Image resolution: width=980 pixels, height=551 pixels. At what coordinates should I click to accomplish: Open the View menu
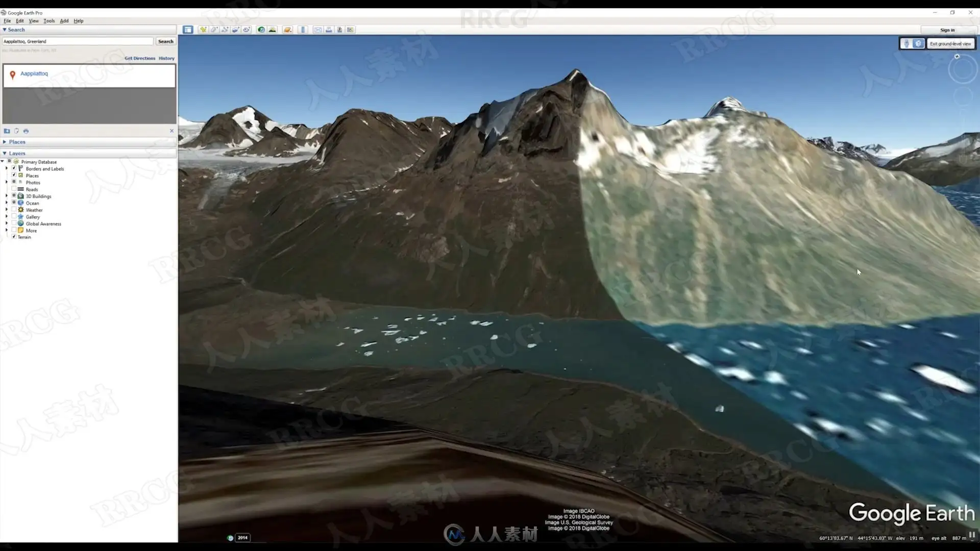click(34, 21)
